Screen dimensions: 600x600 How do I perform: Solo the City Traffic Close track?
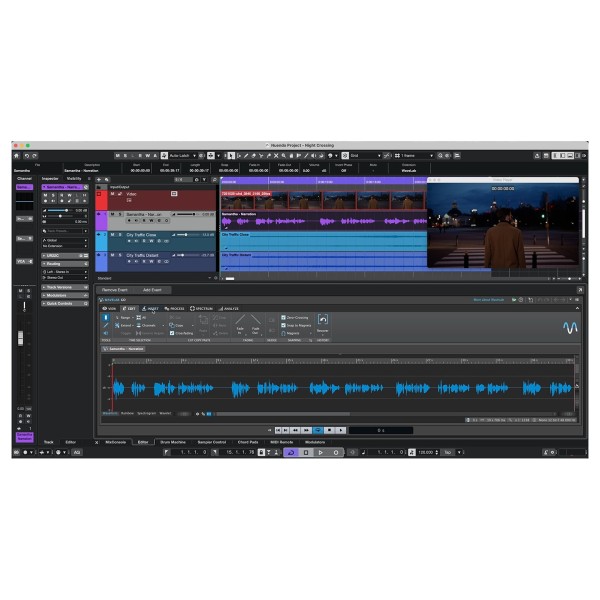[120, 235]
